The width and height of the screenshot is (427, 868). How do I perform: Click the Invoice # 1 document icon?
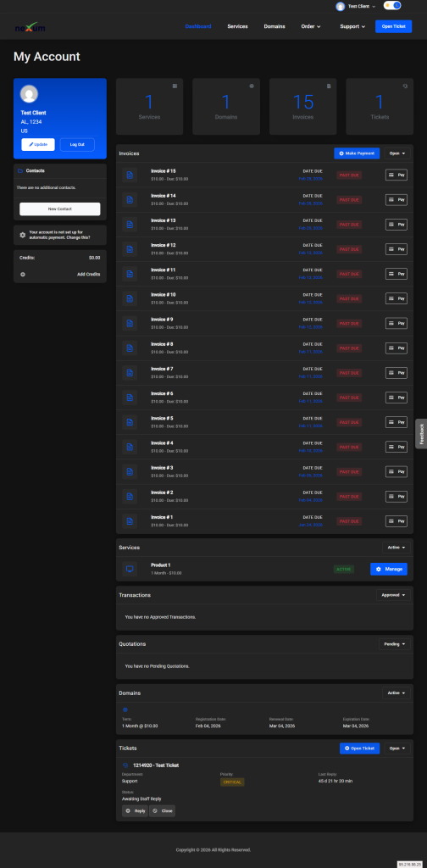pos(130,521)
